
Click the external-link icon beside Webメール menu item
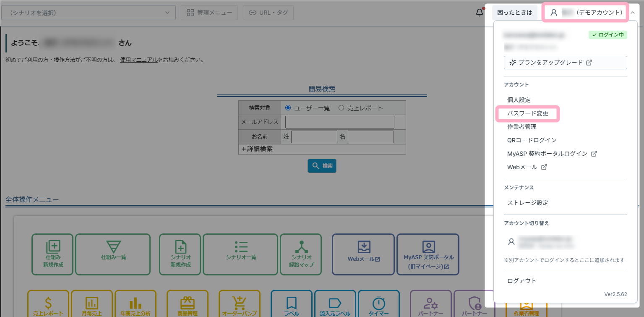[x=544, y=167]
